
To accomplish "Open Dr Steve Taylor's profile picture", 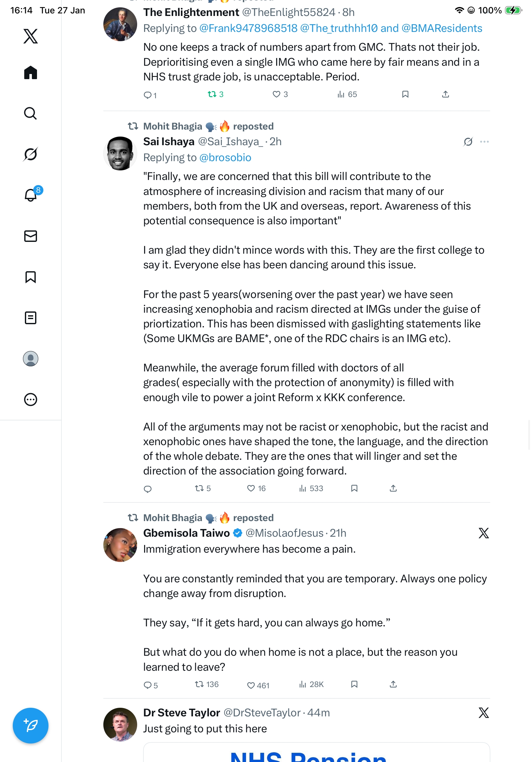I will click(x=120, y=724).
